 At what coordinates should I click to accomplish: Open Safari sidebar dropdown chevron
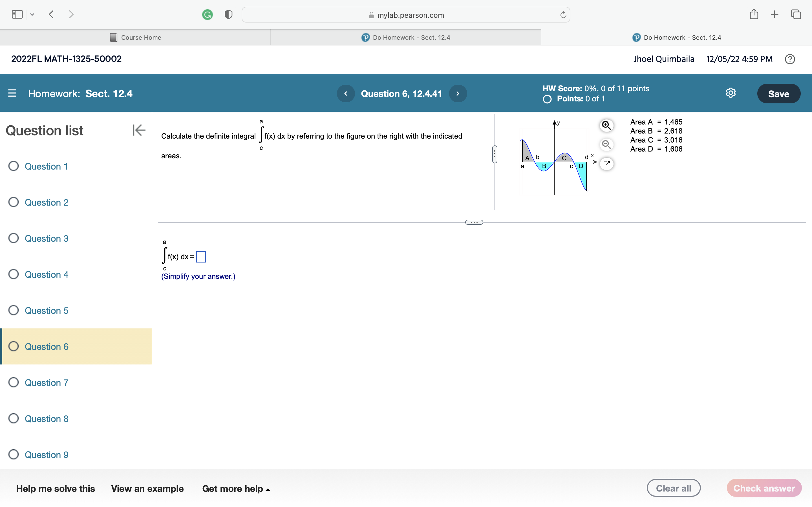pos(32,14)
